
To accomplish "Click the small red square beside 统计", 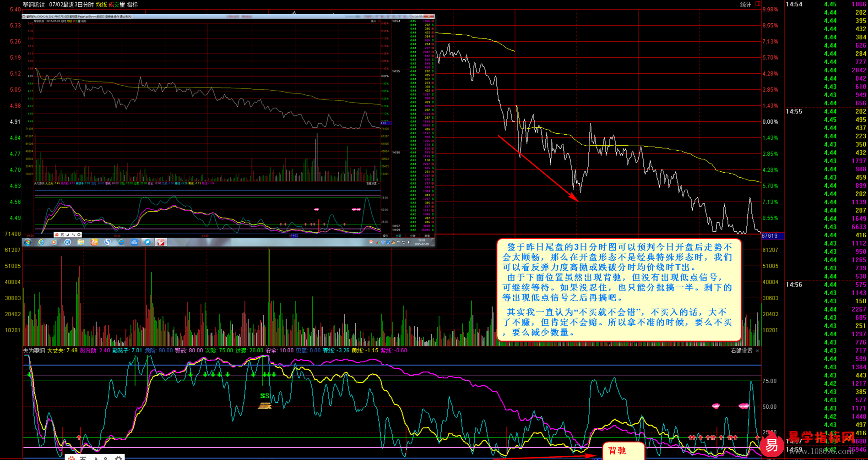I will pyautogui.click(x=758, y=4).
